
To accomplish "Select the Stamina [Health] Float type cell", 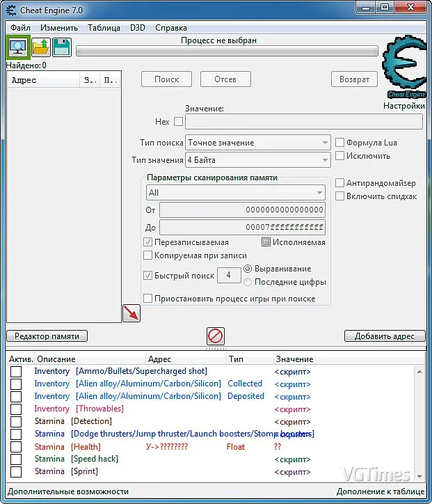I will tap(236, 447).
